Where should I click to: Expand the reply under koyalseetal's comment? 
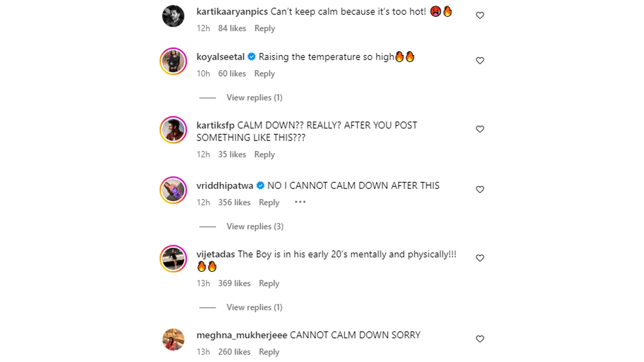click(x=254, y=98)
